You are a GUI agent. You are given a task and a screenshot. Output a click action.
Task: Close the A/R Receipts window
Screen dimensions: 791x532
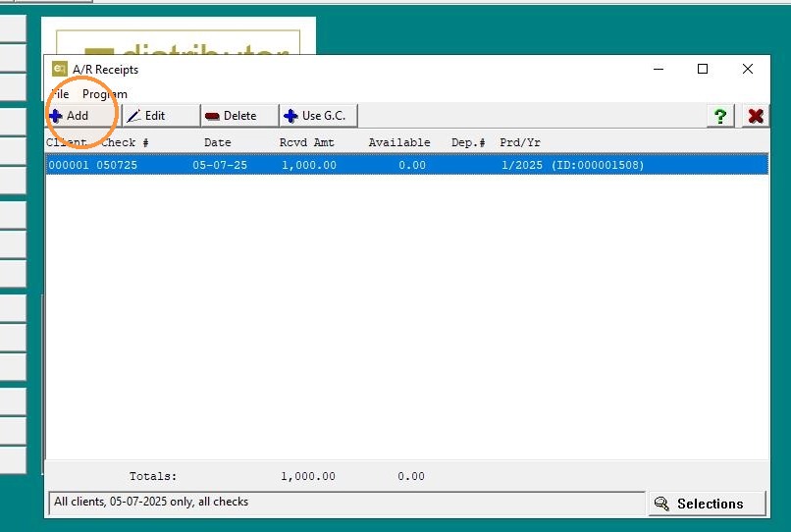coord(748,69)
